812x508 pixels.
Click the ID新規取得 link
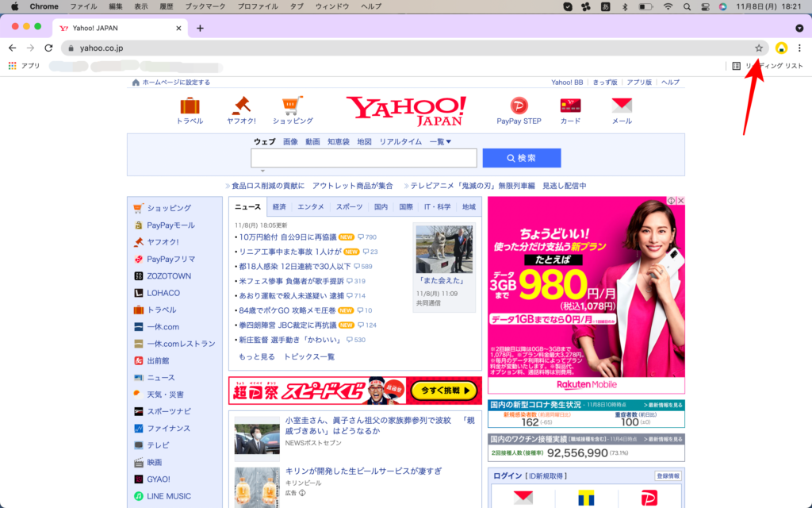click(547, 476)
